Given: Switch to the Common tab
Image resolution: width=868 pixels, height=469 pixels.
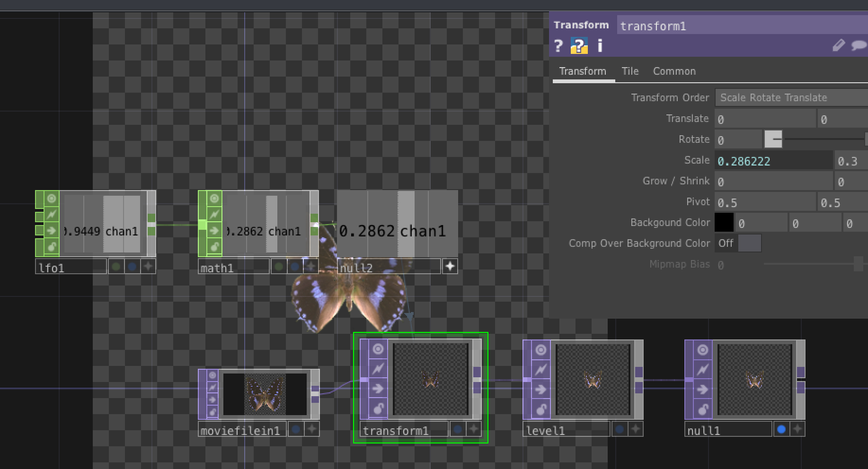Looking at the screenshot, I should (x=674, y=71).
